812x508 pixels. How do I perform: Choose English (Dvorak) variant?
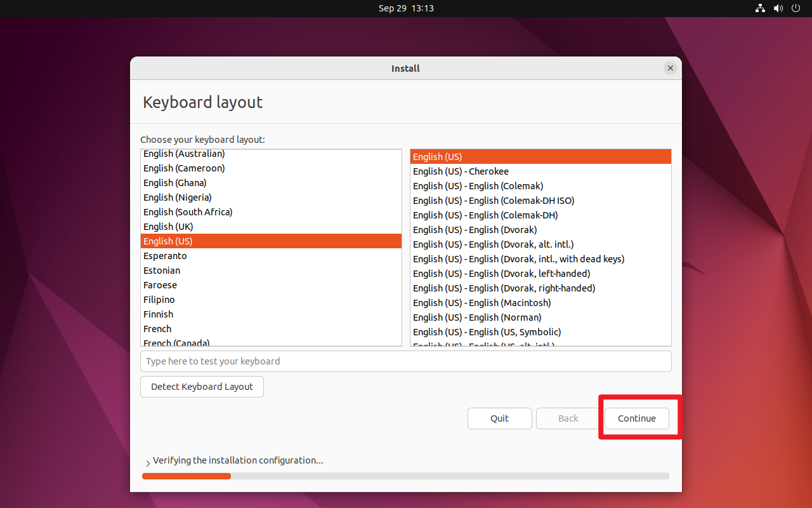(540, 230)
